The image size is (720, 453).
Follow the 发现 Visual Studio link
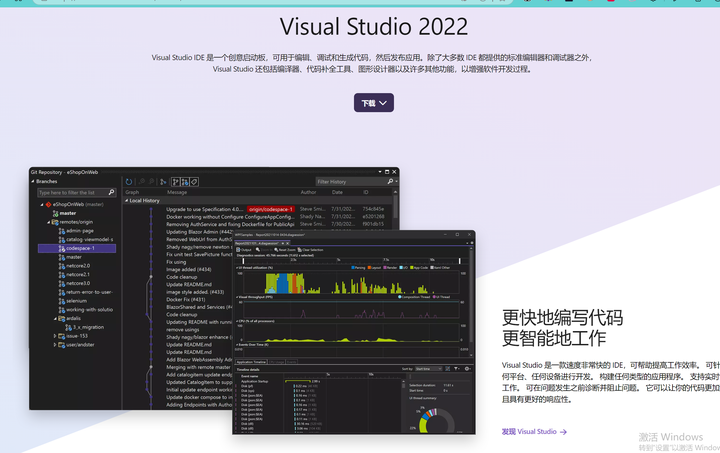(534, 431)
